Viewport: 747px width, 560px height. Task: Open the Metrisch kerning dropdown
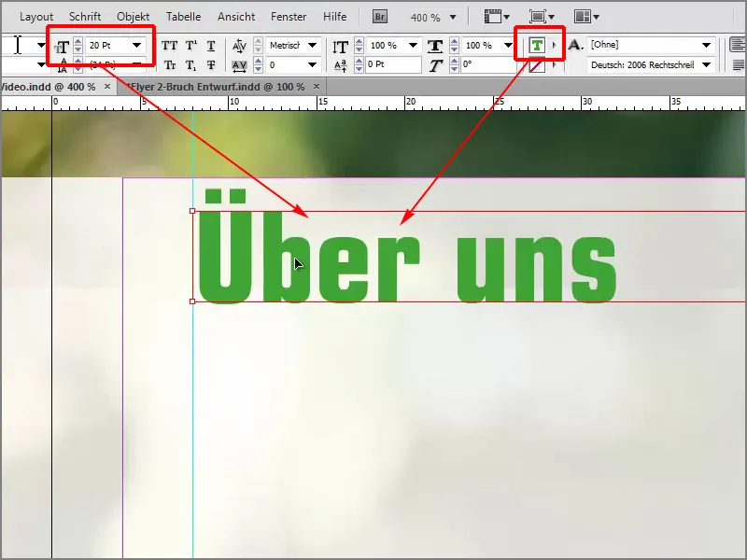pyautogui.click(x=313, y=45)
